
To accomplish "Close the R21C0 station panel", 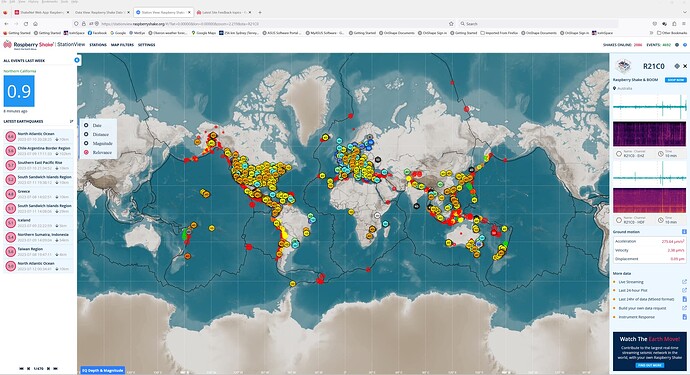I will [x=685, y=66].
